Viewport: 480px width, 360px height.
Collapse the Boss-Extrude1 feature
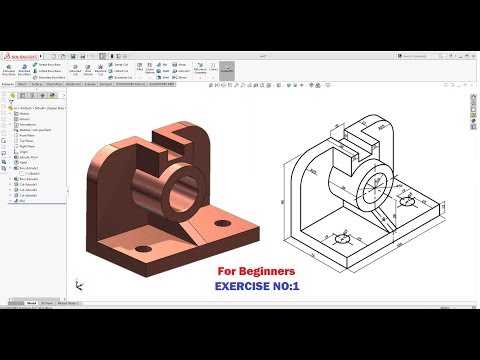[x=10, y=168]
